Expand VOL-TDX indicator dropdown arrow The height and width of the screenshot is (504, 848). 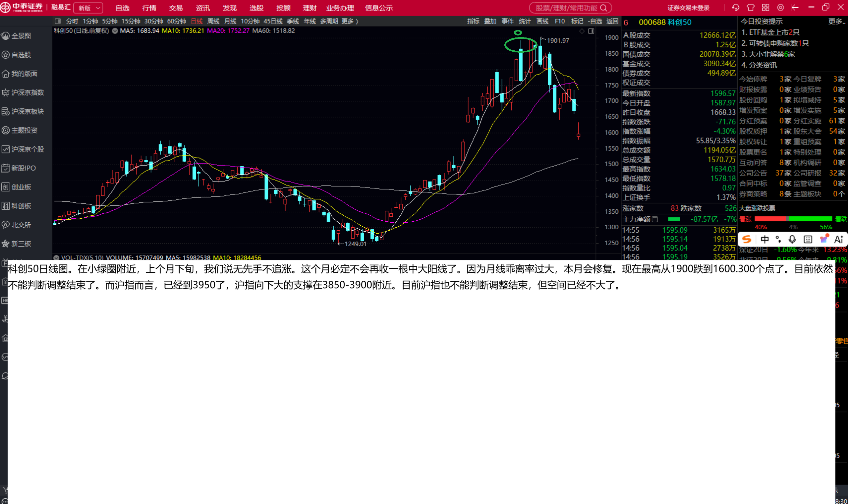tap(56, 258)
